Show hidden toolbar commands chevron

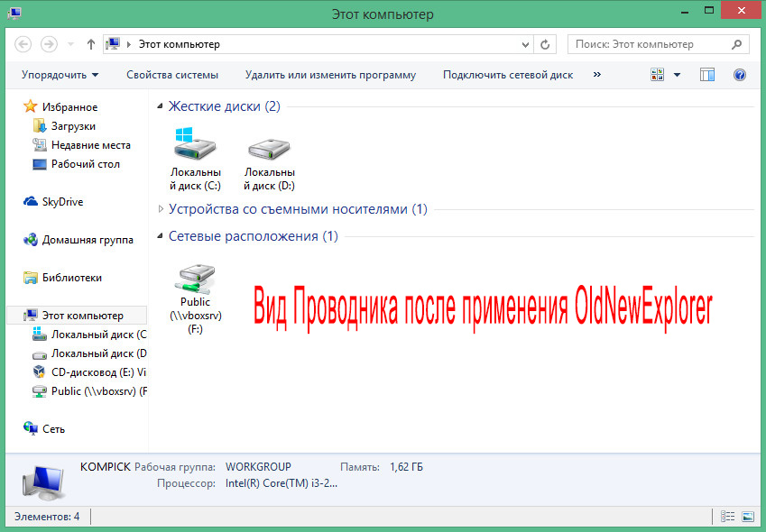tap(596, 75)
